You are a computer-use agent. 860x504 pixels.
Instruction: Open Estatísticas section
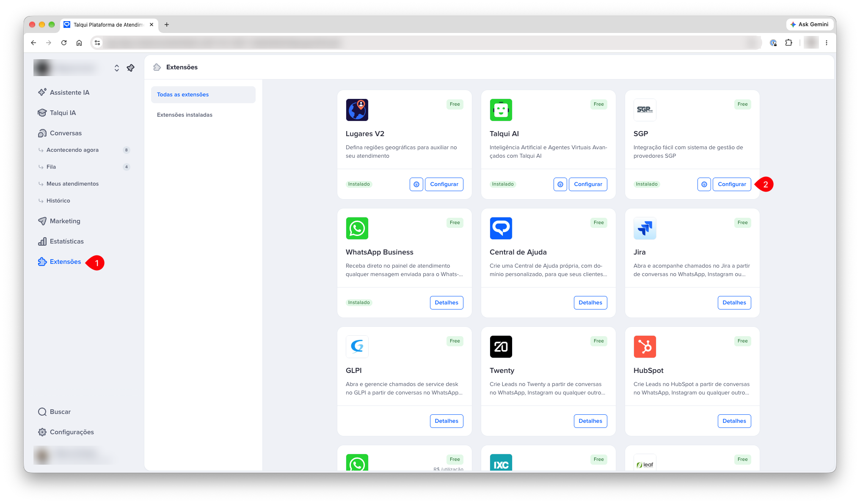[x=61, y=241]
